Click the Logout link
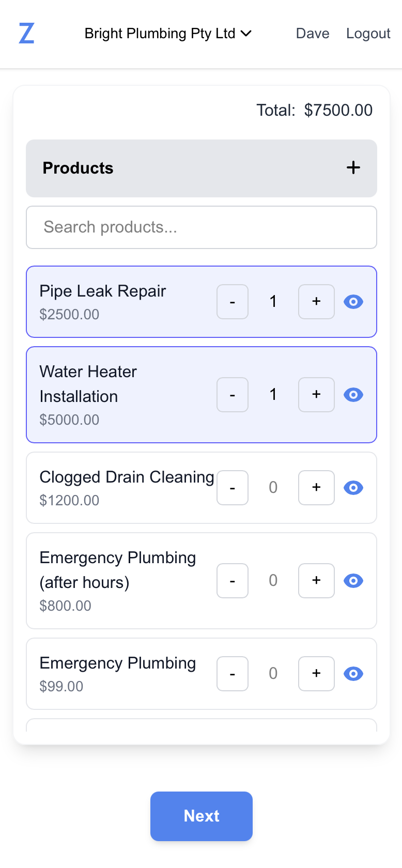Image resolution: width=402 pixels, height=868 pixels. point(368,34)
